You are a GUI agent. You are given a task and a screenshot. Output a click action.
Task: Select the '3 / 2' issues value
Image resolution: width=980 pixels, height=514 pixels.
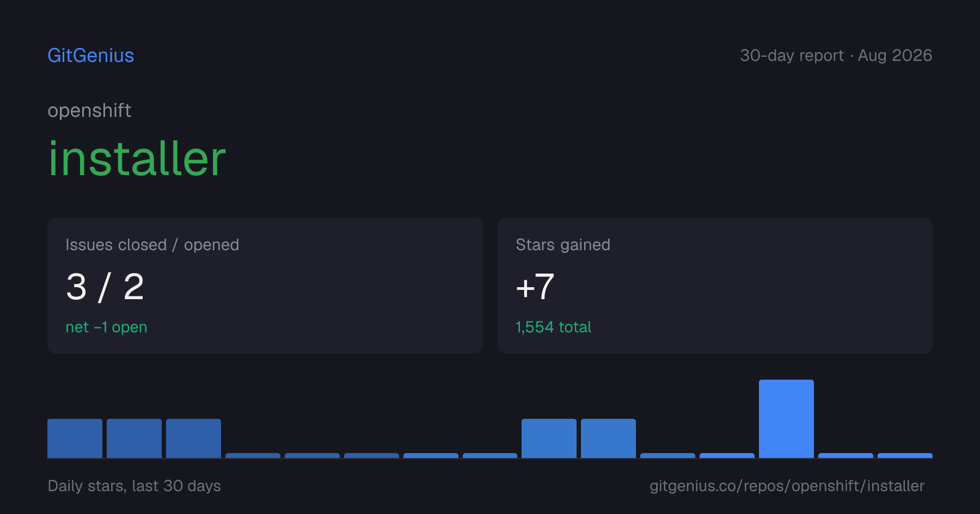point(105,287)
